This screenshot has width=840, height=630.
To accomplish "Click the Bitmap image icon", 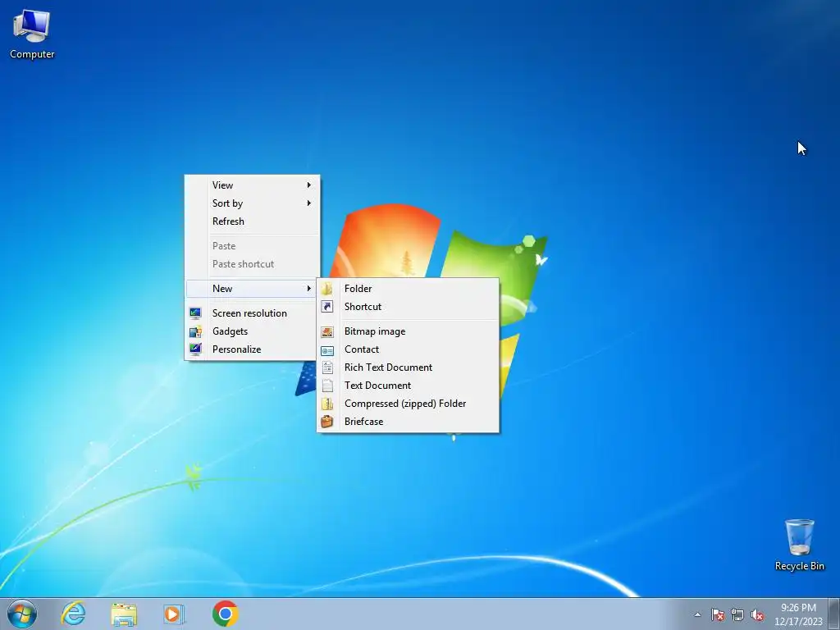I will [x=327, y=331].
